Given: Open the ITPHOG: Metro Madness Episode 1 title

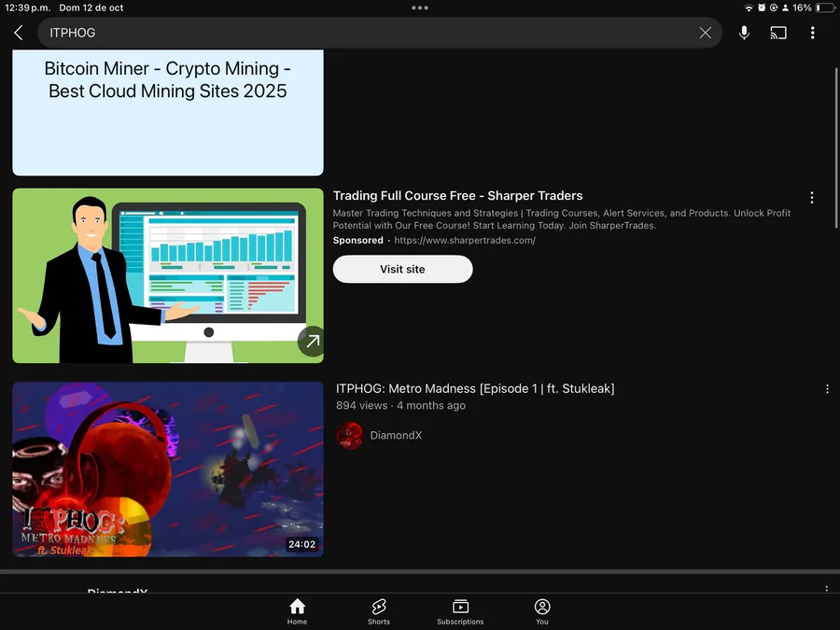Looking at the screenshot, I should tap(475, 388).
